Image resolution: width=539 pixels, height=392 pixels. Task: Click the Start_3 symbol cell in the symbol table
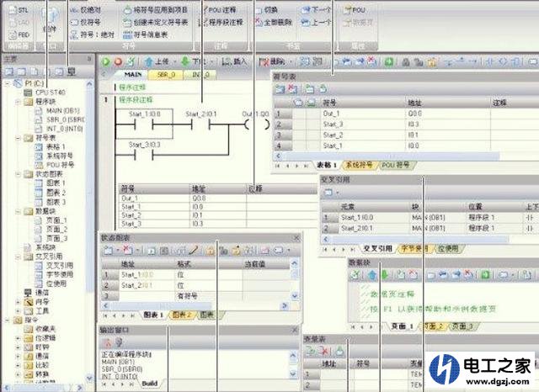(x=363, y=124)
